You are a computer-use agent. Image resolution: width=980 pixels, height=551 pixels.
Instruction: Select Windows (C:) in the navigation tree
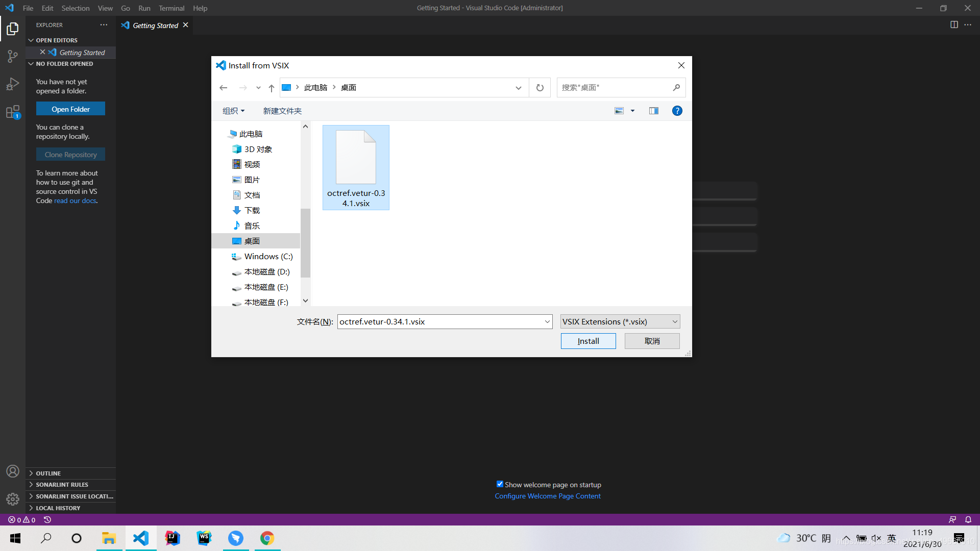click(268, 256)
